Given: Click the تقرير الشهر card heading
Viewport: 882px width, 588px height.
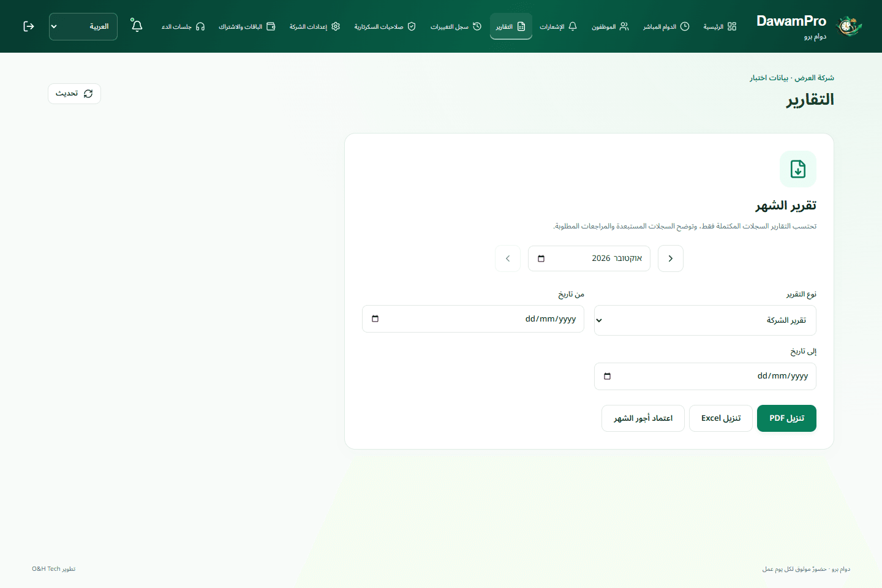Looking at the screenshot, I should [x=786, y=205].
